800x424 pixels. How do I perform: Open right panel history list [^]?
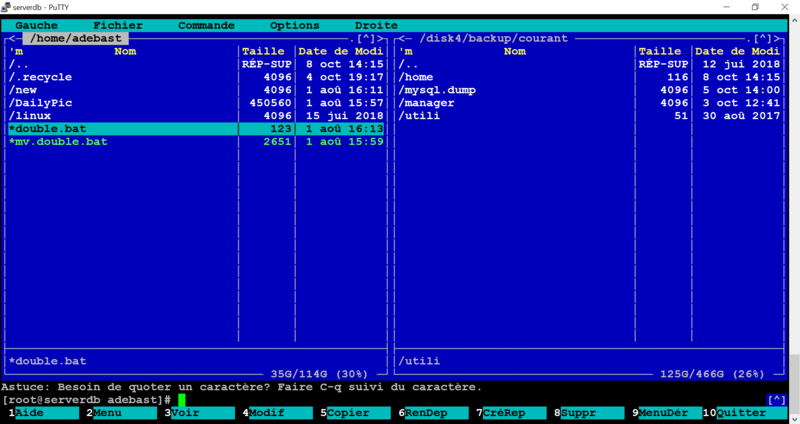click(763, 39)
